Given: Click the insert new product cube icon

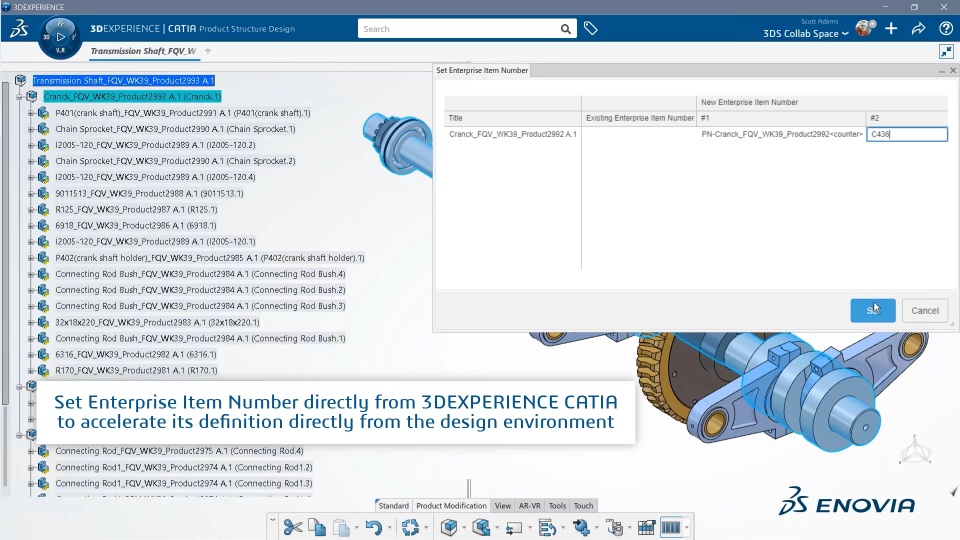Looking at the screenshot, I should pos(449,527).
